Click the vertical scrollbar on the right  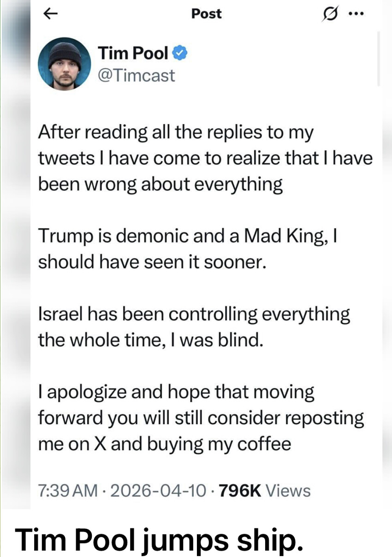379,59
